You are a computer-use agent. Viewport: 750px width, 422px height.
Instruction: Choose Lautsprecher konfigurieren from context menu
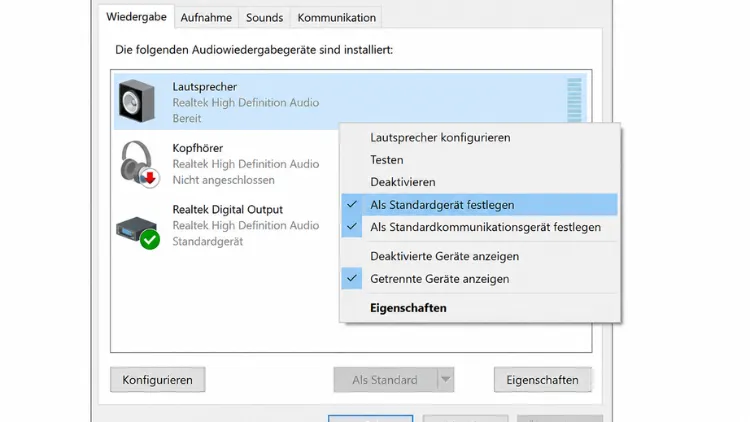pos(480,137)
